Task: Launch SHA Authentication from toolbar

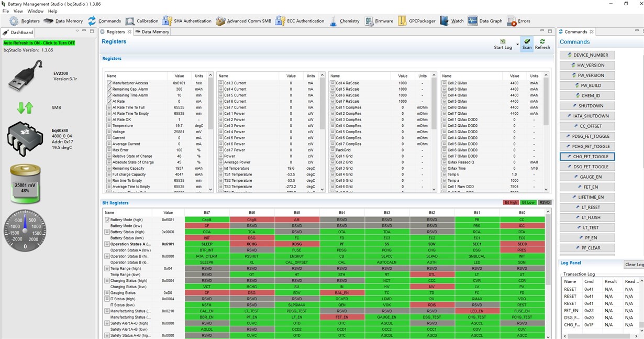Action: tap(186, 21)
